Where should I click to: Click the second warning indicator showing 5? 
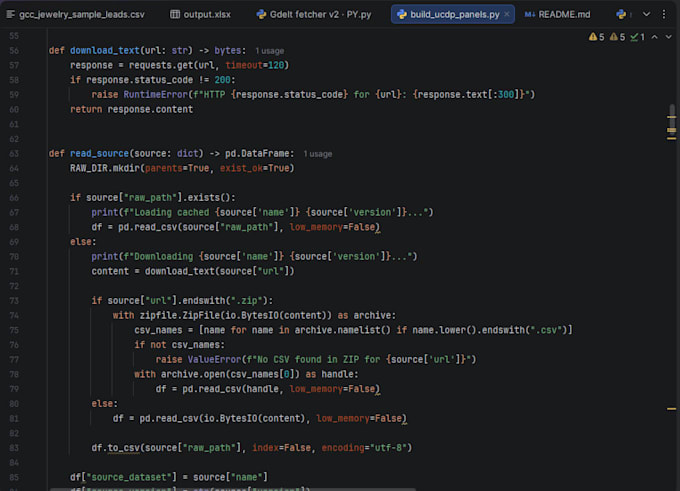[x=617, y=37]
